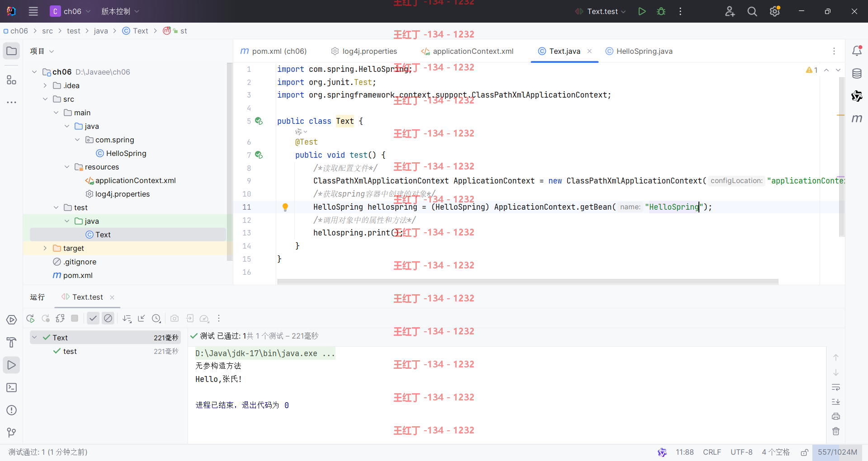Toggle the Project tool window folder icon
The height and width of the screenshot is (461, 868).
(x=12, y=51)
